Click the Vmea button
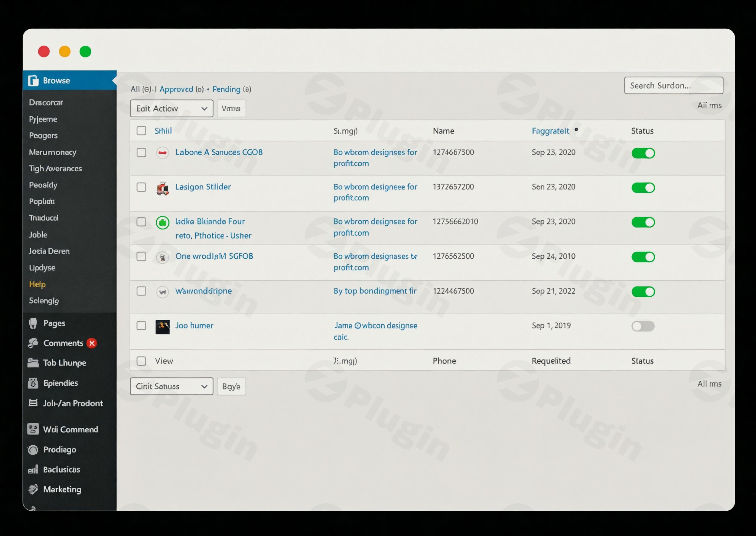 point(231,108)
